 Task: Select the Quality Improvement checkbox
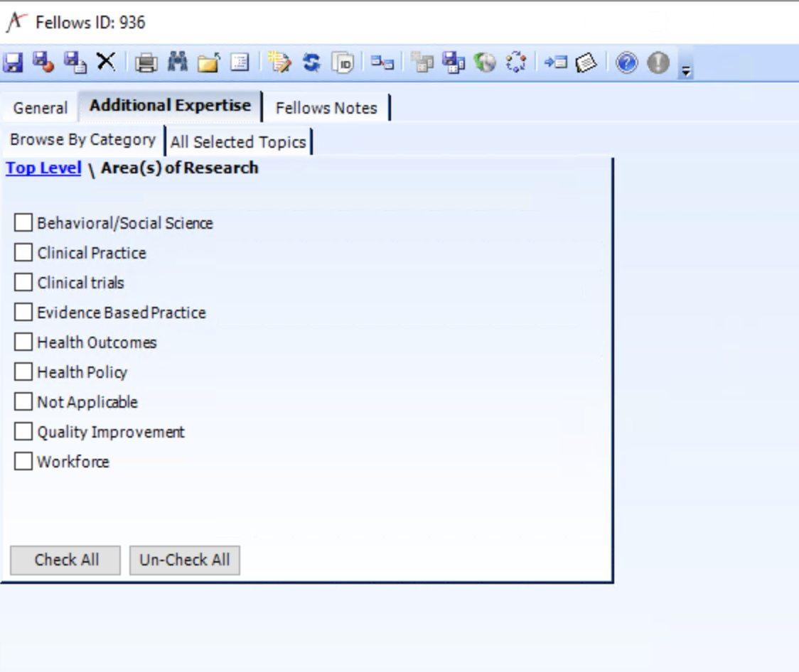[23, 432]
